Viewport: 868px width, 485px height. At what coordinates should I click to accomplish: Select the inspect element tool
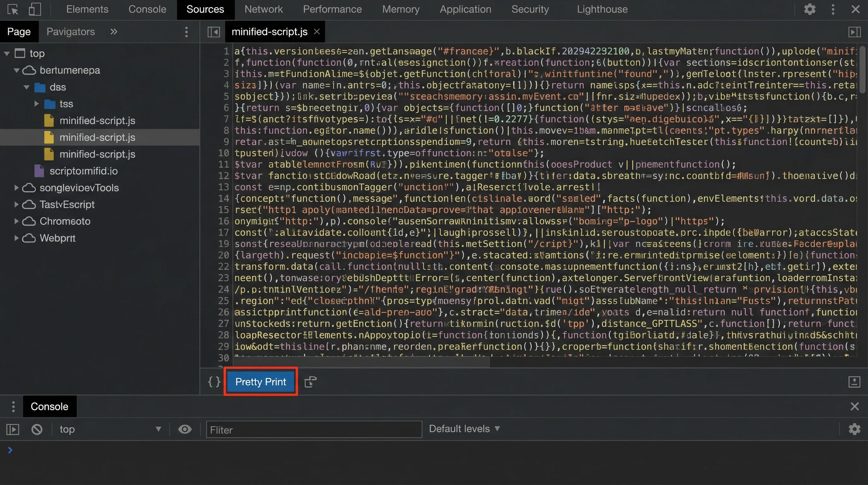click(x=13, y=9)
